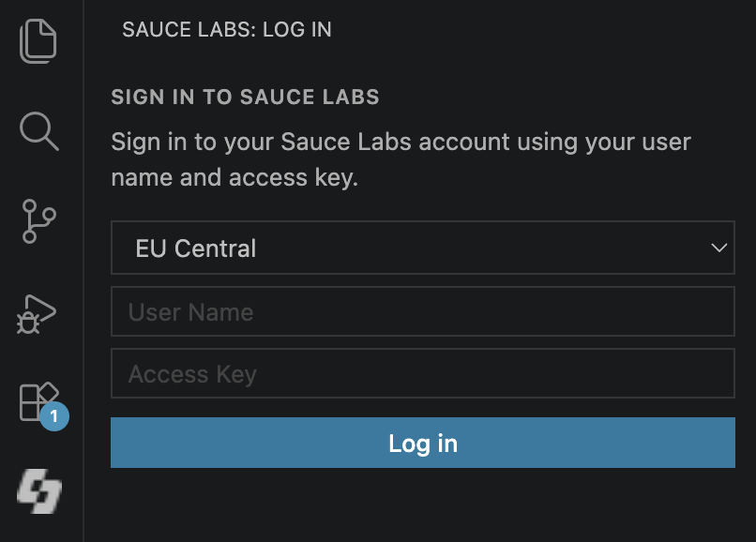Click the chevron arrow of region selector
The height and width of the screenshot is (542, 756).
tap(718, 248)
